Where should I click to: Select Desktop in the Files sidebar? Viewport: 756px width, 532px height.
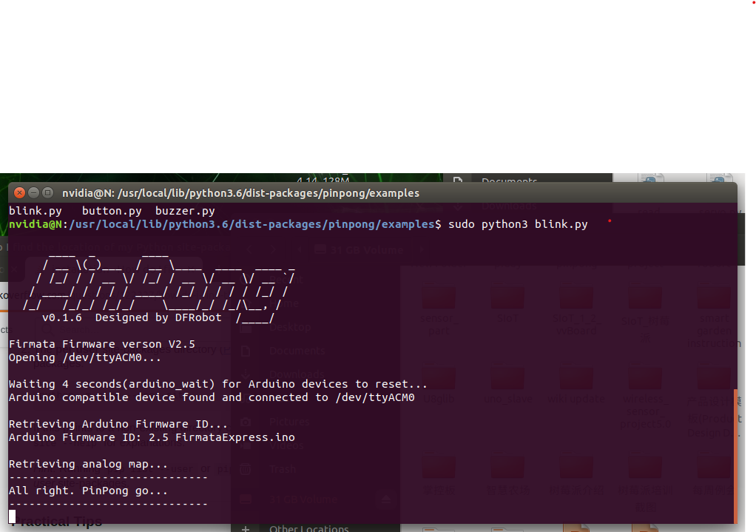click(x=290, y=327)
